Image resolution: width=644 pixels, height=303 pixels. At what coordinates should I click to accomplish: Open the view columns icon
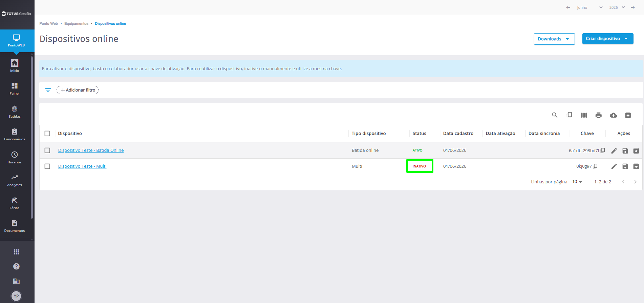point(584,115)
